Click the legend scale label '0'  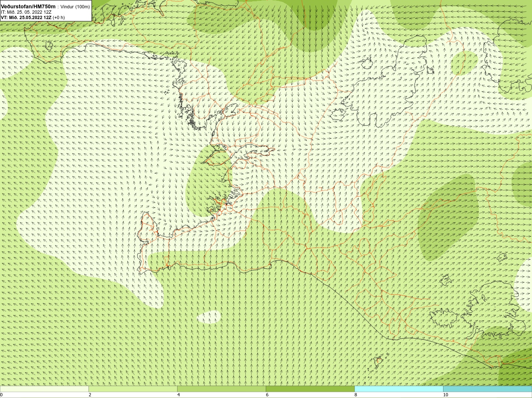[2, 395]
